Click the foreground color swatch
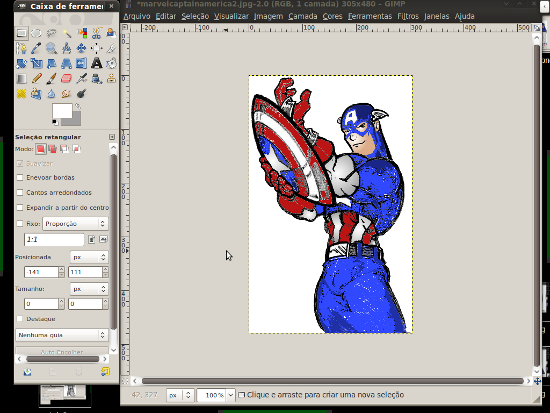 [62, 111]
